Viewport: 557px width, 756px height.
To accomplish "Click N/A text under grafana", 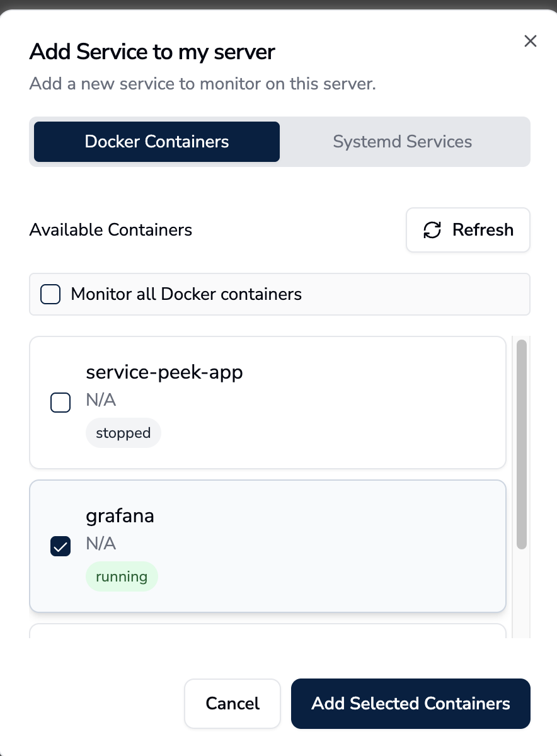I will (x=101, y=544).
